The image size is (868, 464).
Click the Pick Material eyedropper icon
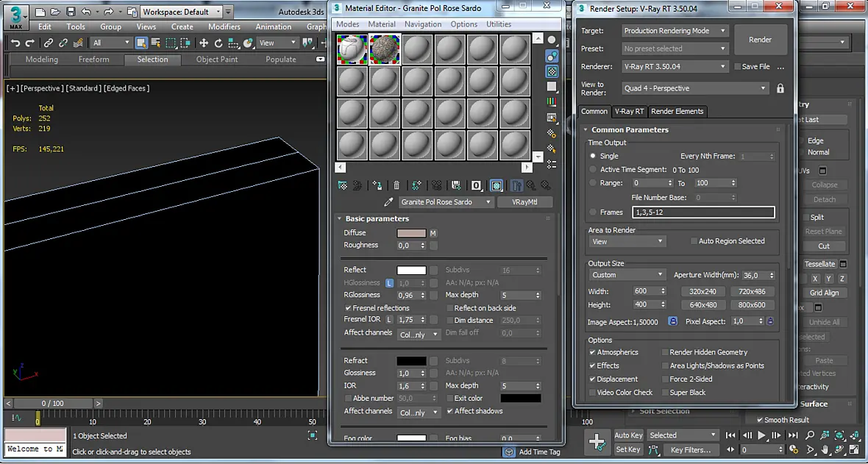(x=389, y=202)
